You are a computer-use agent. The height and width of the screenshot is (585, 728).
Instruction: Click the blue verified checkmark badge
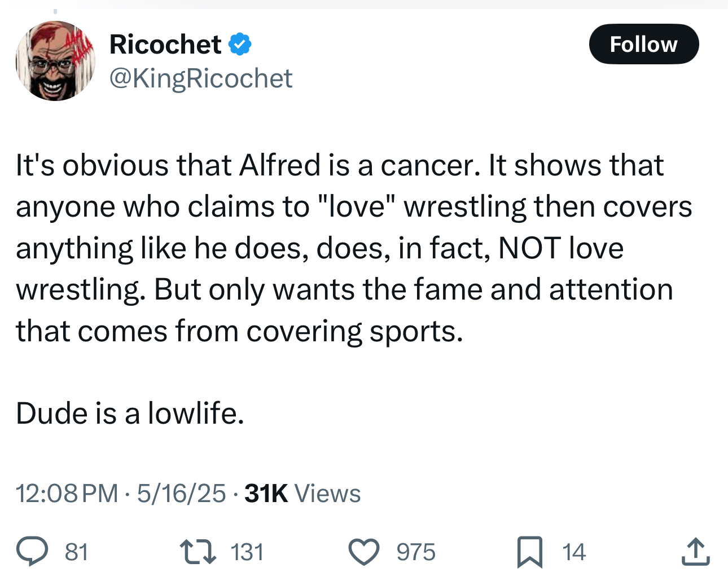click(x=240, y=45)
